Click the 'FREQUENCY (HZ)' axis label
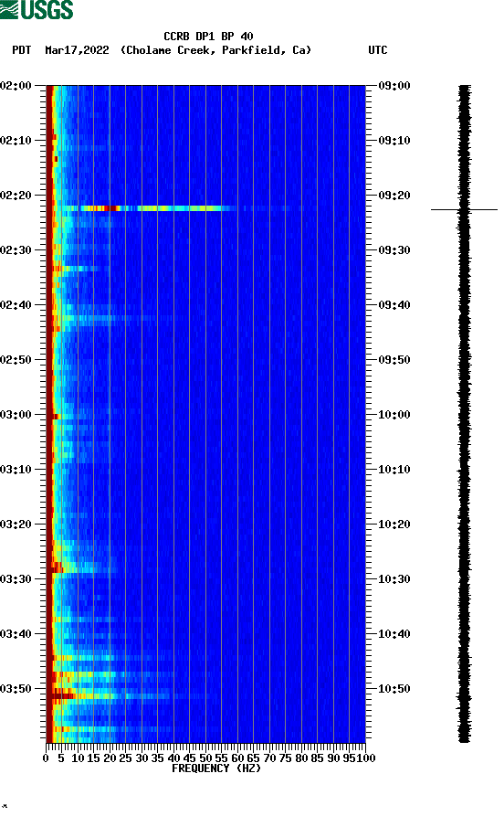Screen dimensions: 504x816 pyautogui.click(x=216, y=768)
